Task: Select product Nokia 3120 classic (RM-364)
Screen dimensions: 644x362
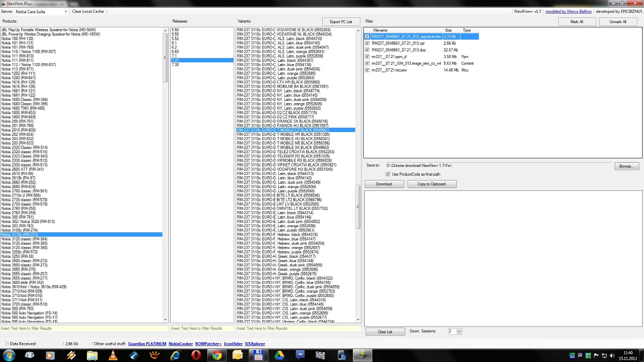Action: (x=25, y=239)
